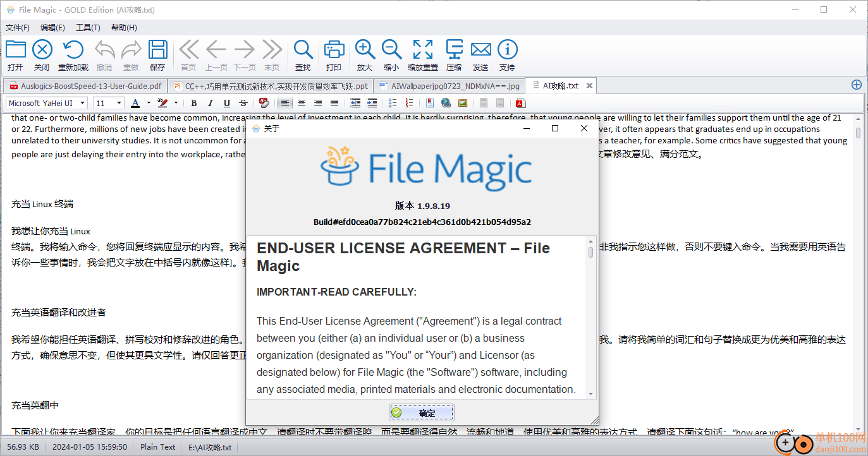Screen dimensions: 868x456
Task: Switch to Auslogics-BoostSpeed-13-User-Guide.pdf tab
Action: tap(85, 86)
